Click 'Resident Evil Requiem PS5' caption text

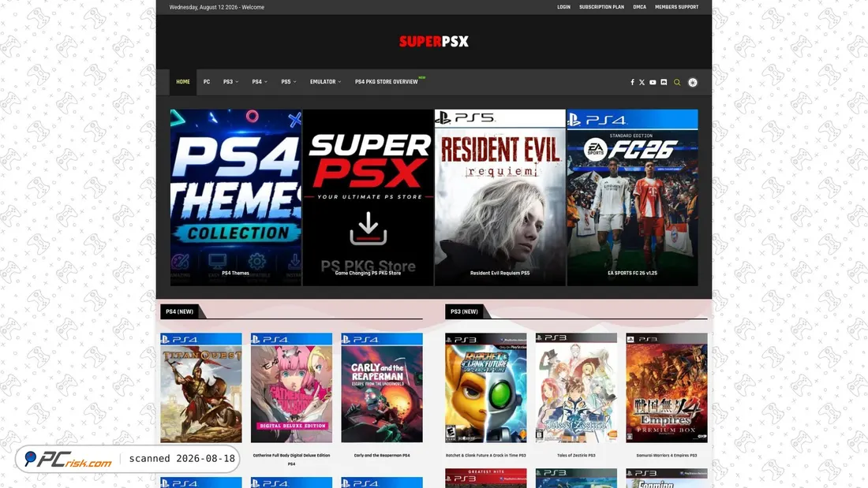(499, 273)
